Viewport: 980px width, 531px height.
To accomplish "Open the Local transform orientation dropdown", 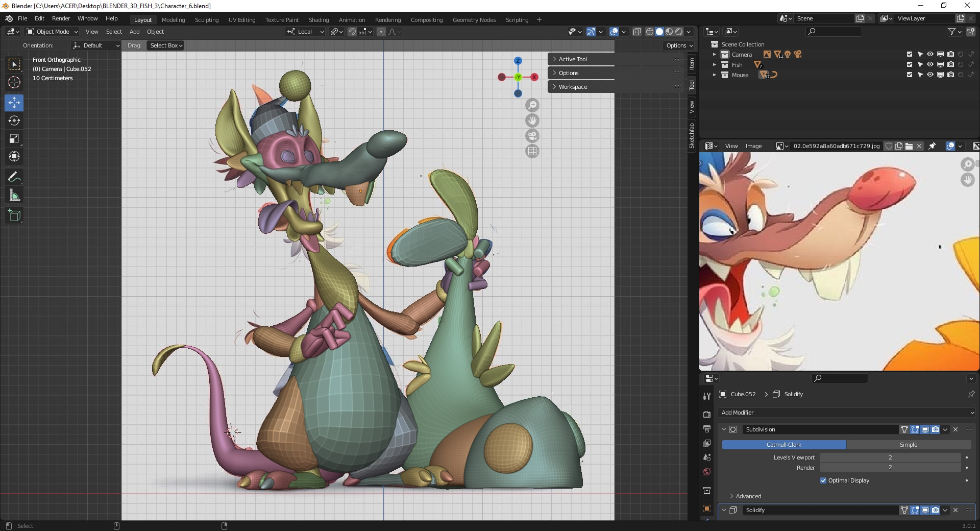I will tap(305, 32).
